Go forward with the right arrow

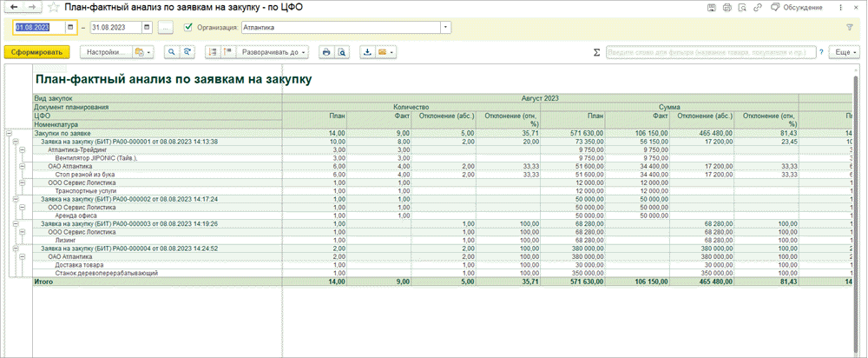(33, 7)
